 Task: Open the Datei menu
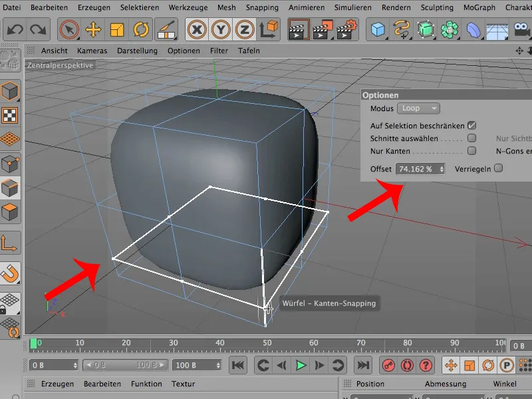coord(12,7)
